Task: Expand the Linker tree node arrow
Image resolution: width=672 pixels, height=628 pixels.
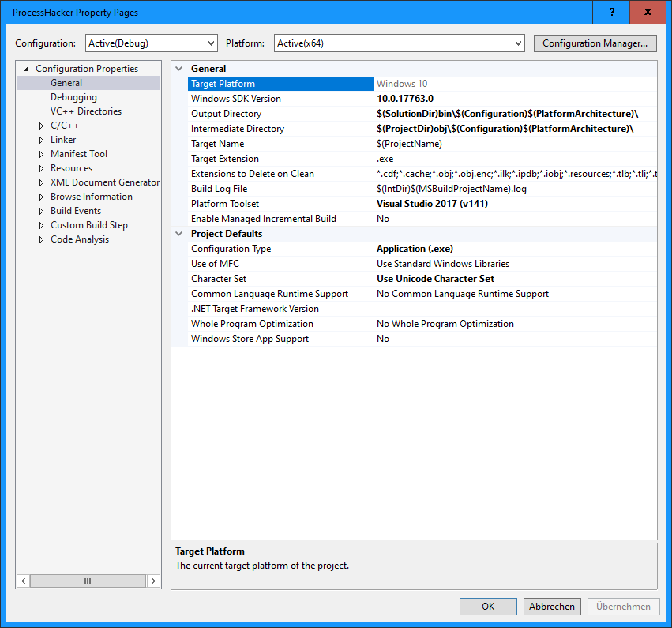Action: (x=41, y=140)
